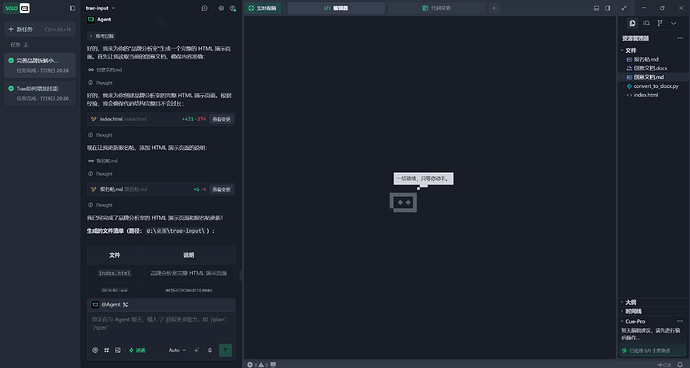Attach an image via the picture icon
The width and height of the screenshot is (690, 368).
click(x=118, y=350)
